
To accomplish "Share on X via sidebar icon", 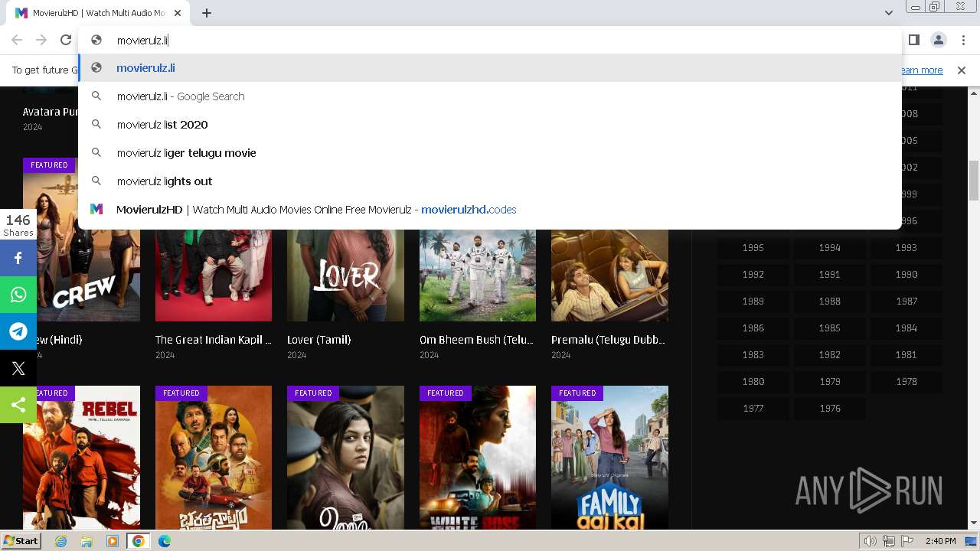I will pos(18,368).
